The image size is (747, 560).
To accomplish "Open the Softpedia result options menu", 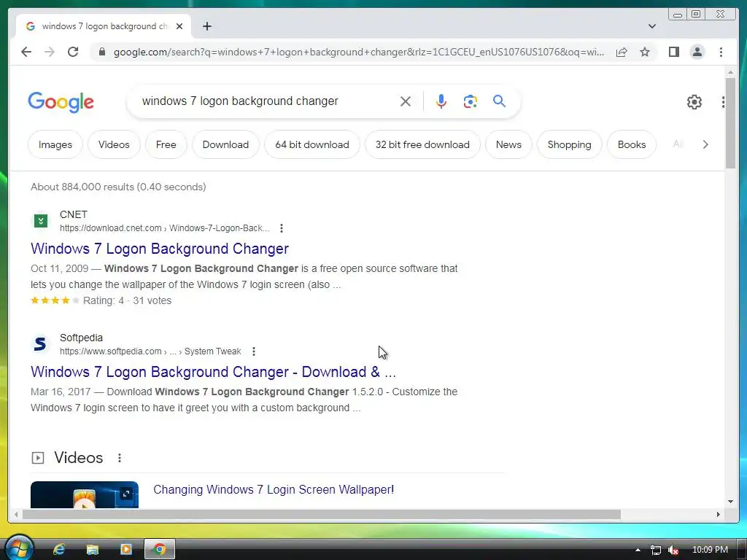I will [x=254, y=351].
